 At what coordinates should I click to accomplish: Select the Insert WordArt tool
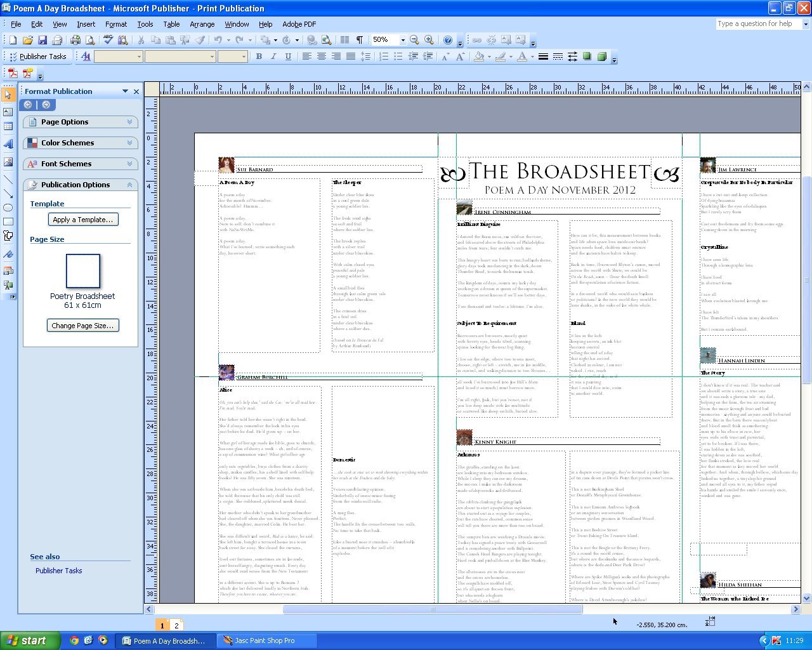point(9,142)
